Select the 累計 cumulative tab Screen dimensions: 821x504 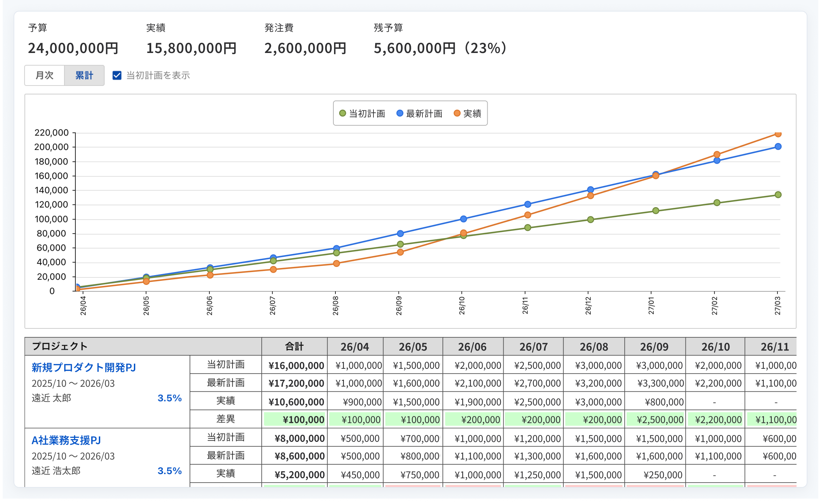pos(84,75)
